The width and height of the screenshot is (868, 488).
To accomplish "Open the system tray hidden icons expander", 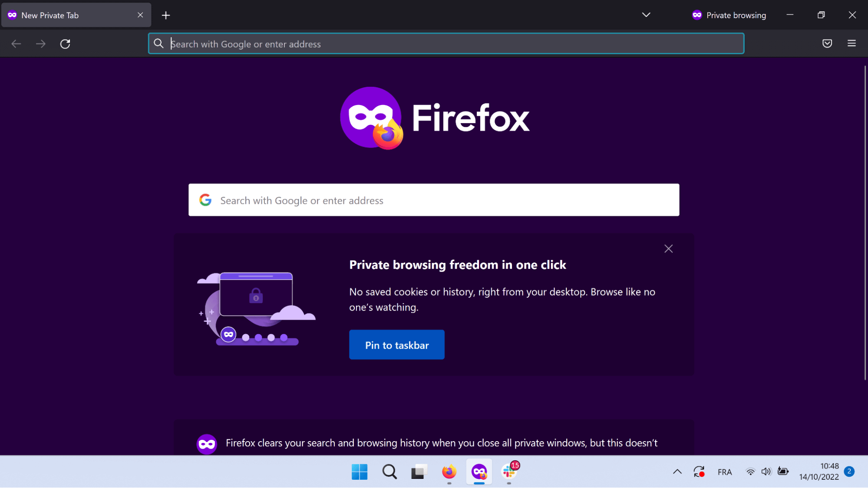I will click(677, 472).
